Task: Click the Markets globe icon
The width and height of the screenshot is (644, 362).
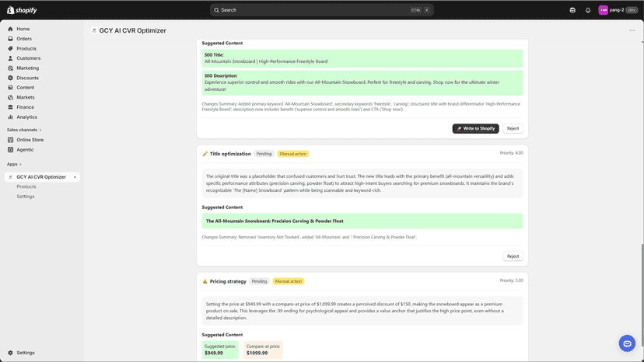Action: pos(10,97)
